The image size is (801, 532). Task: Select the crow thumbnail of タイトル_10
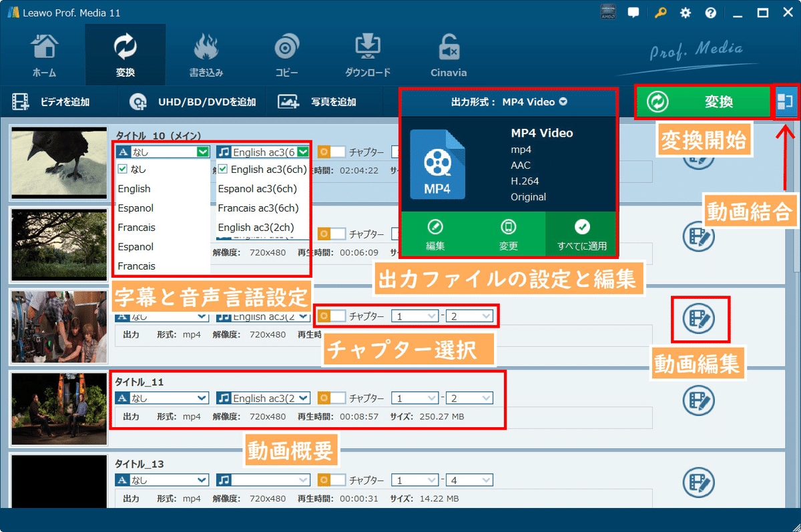[x=59, y=163]
